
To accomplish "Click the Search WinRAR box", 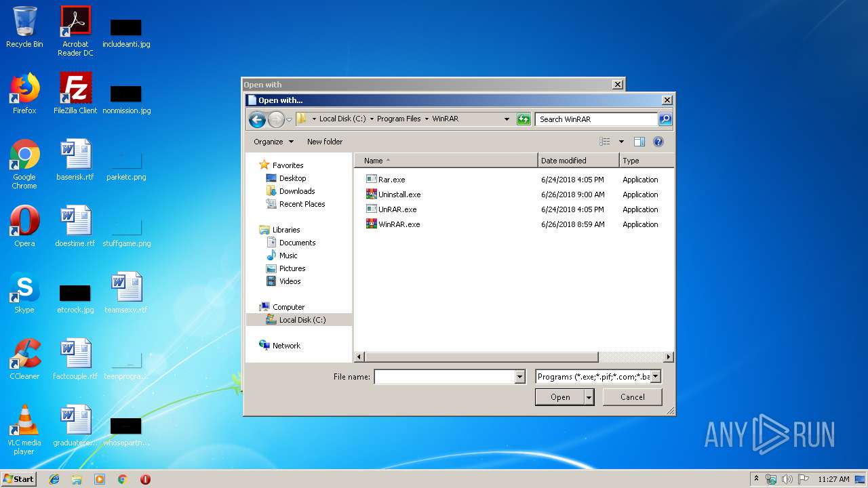I will point(597,119).
